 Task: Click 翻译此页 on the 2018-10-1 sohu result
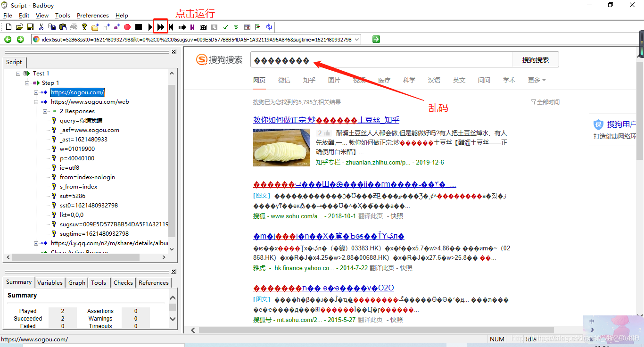click(370, 216)
